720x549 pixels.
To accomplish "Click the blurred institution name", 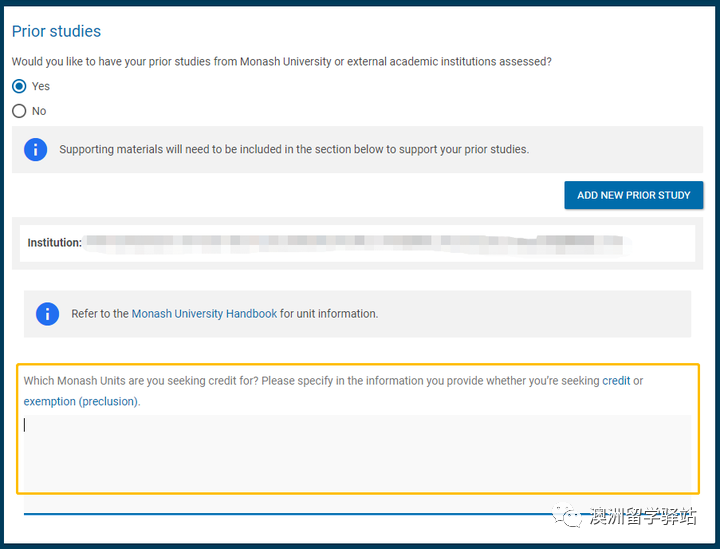I will point(350,242).
